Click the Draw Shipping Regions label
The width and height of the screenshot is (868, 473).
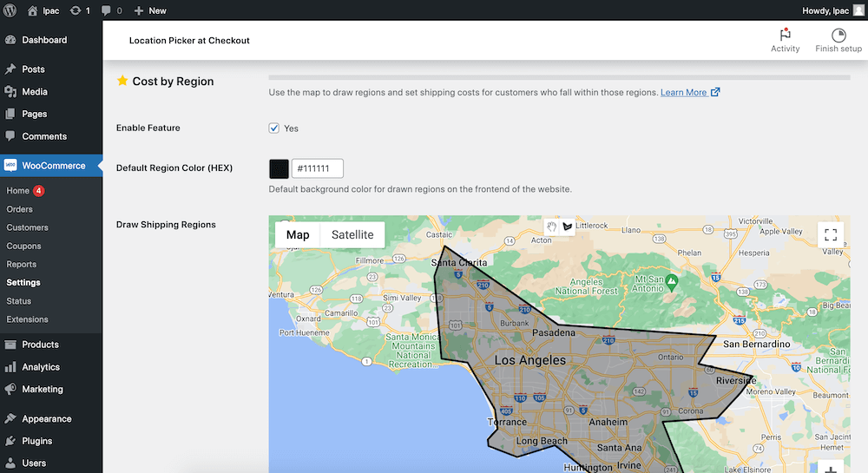[x=166, y=225]
